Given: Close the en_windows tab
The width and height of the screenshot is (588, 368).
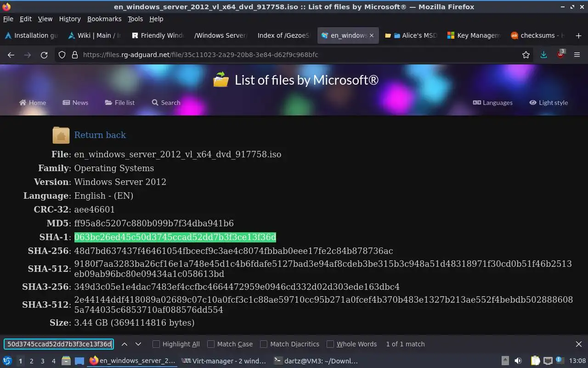Looking at the screenshot, I should click(x=372, y=35).
